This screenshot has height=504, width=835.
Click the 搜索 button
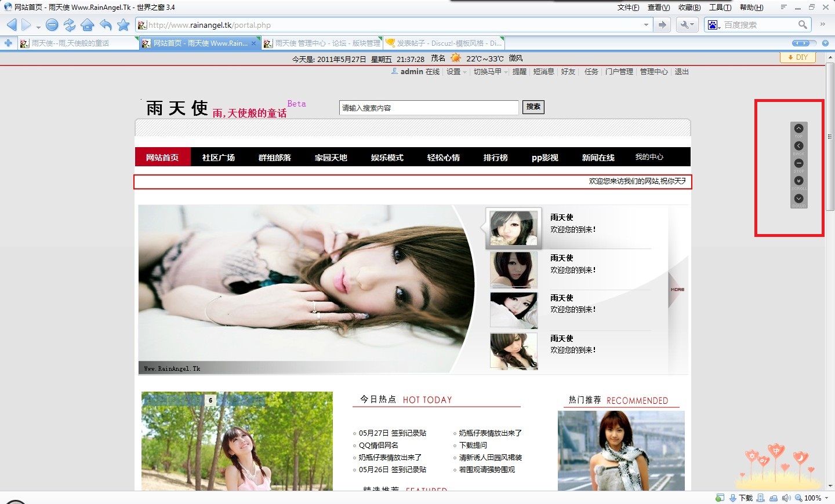[533, 107]
